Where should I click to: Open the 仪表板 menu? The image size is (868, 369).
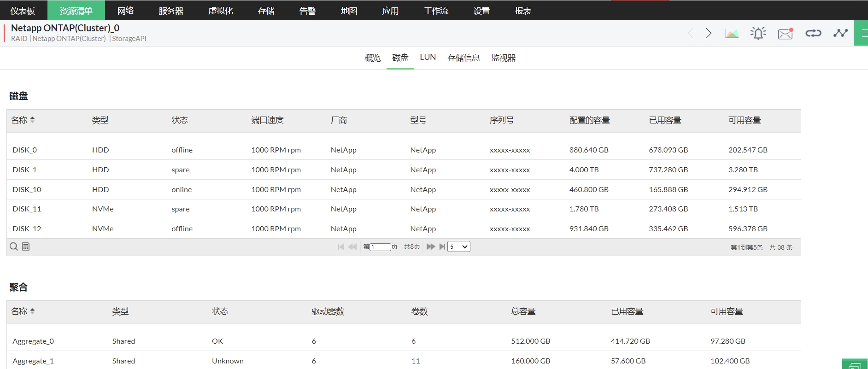(x=23, y=11)
